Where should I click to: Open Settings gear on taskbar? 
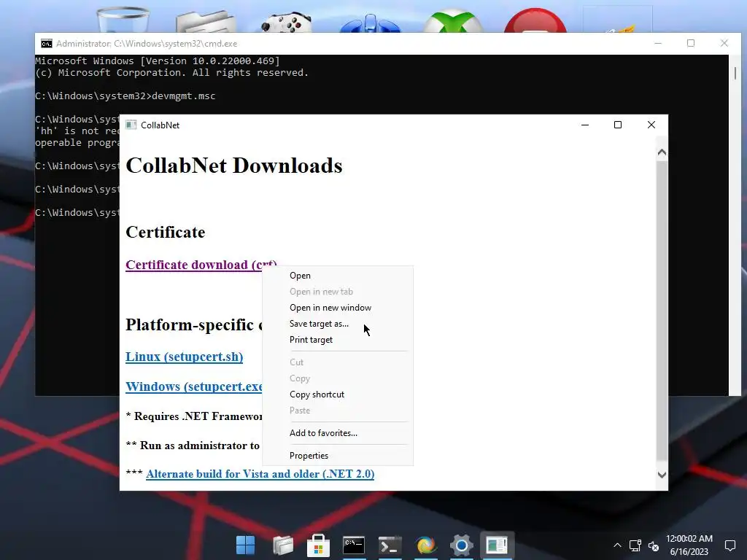tap(461, 545)
